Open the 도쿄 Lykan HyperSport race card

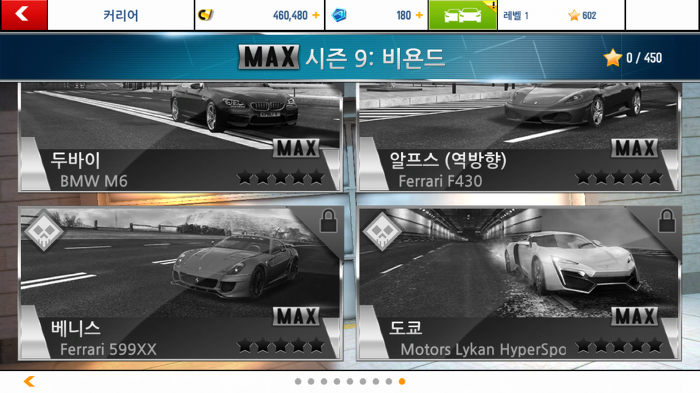coord(519,283)
